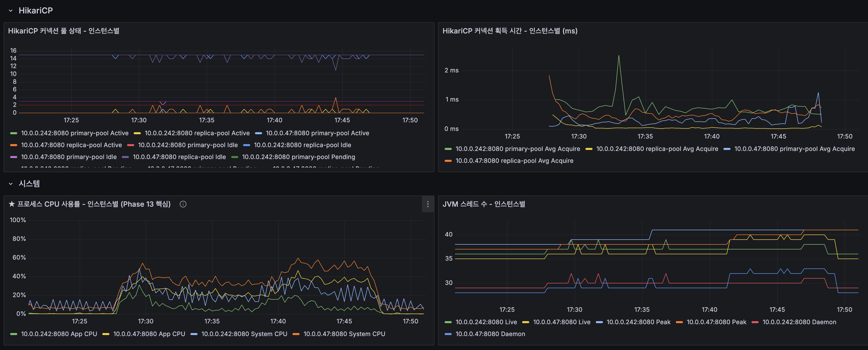
Task: Click the 2.5 ms spike in acquire graph
Action: click(619, 55)
